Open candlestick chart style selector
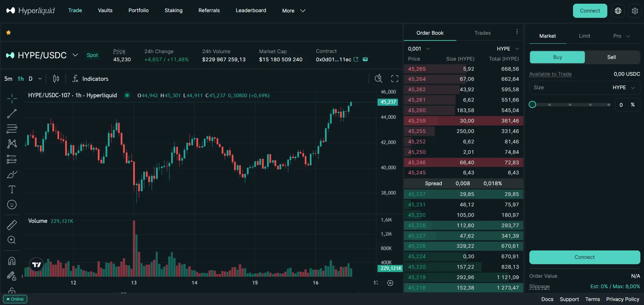Screen dimensions: 644x305 (x=56, y=79)
